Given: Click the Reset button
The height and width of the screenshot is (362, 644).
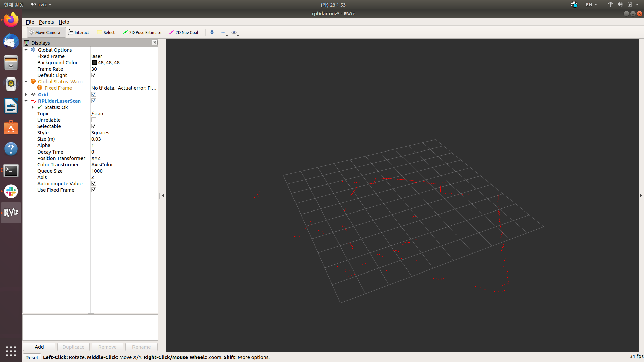Looking at the screenshot, I should [32, 357].
